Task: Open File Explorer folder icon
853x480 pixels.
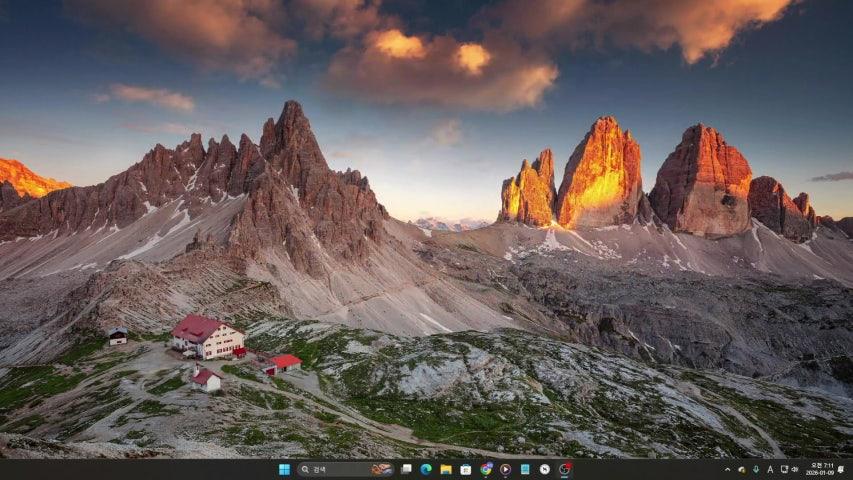Action: 446,469
